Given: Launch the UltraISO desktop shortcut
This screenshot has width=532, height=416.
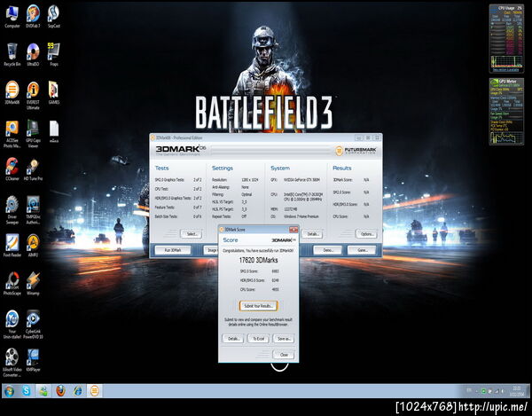Looking at the screenshot, I should (33, 55).
